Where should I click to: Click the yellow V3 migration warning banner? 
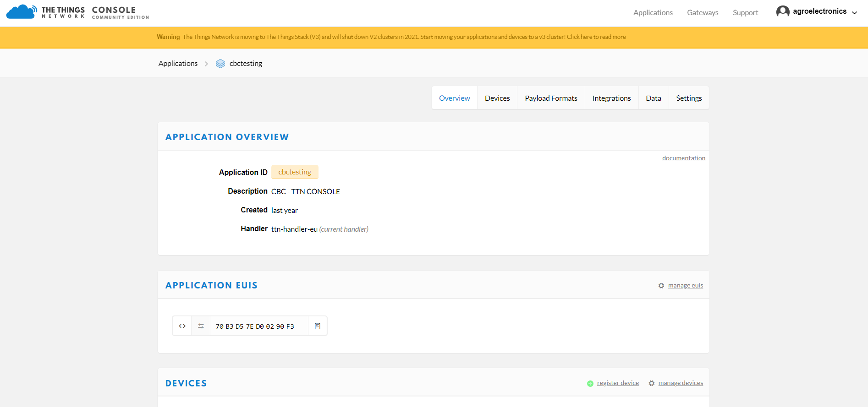coord(434,37)
